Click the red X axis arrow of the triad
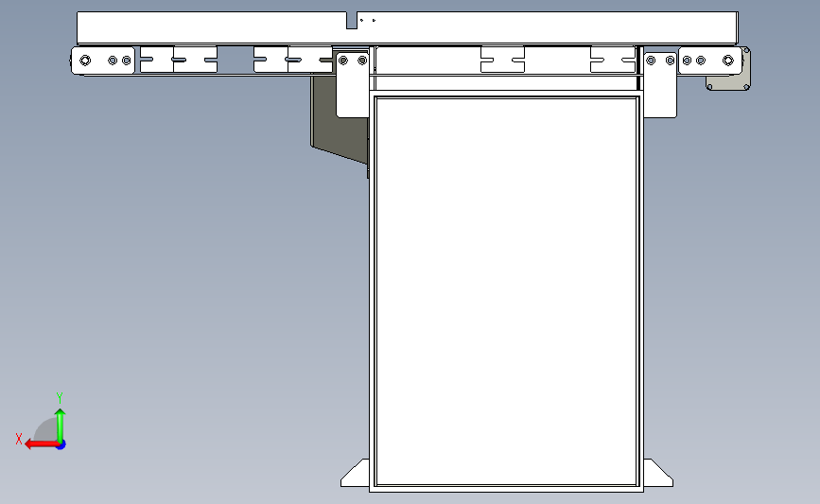 pos(42,444)
